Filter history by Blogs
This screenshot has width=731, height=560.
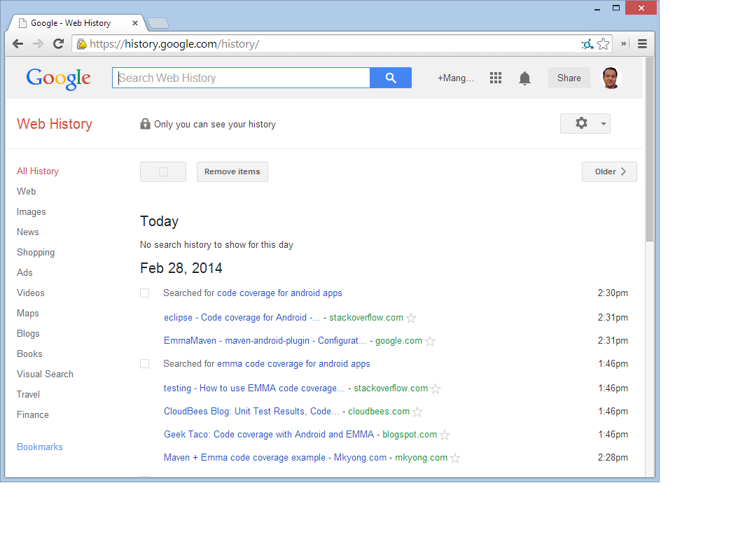[x=28, y=334]
